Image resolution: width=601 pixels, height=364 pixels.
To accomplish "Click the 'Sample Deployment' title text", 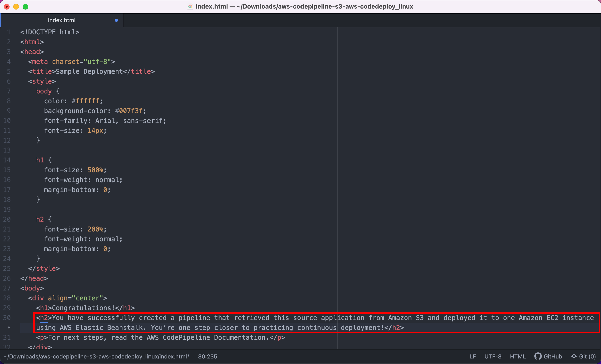I will (x=89, y=72).
